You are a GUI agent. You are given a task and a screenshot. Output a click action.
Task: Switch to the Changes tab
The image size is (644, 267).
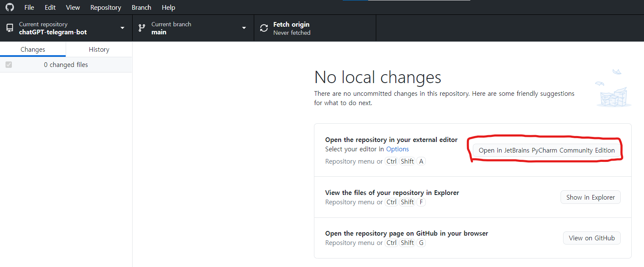pos(33,50)
